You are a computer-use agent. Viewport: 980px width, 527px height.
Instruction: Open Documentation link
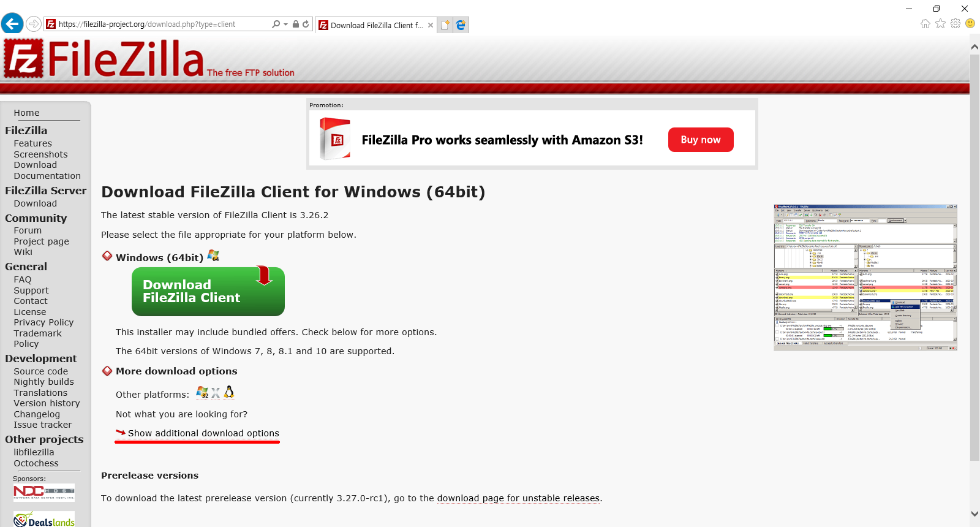47,176
